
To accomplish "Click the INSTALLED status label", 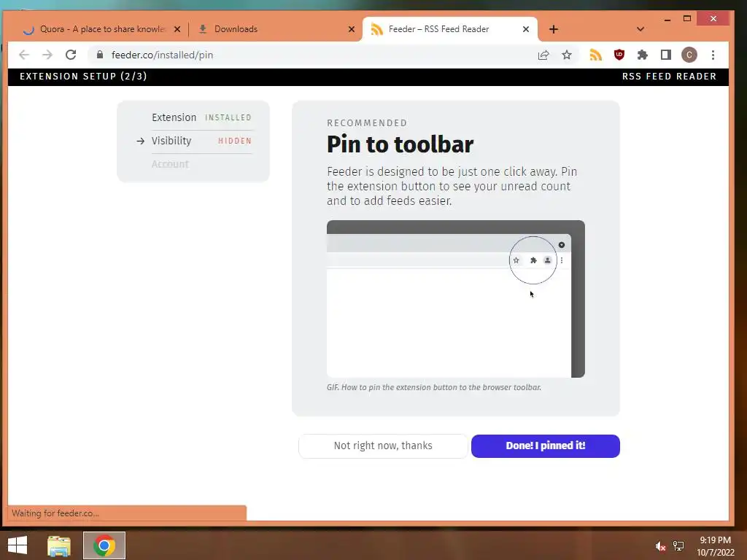I will 228,117.
